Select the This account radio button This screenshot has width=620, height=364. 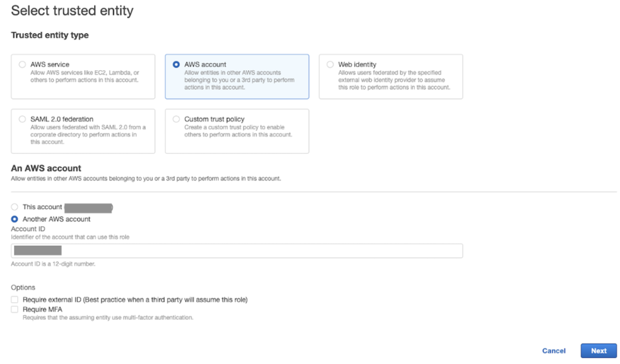click(14, 207)
